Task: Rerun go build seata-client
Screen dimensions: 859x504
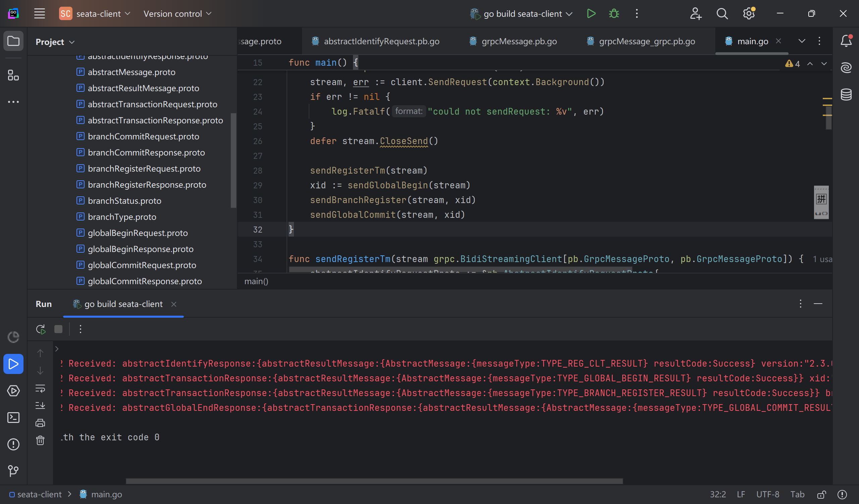Action: (41, 329)
